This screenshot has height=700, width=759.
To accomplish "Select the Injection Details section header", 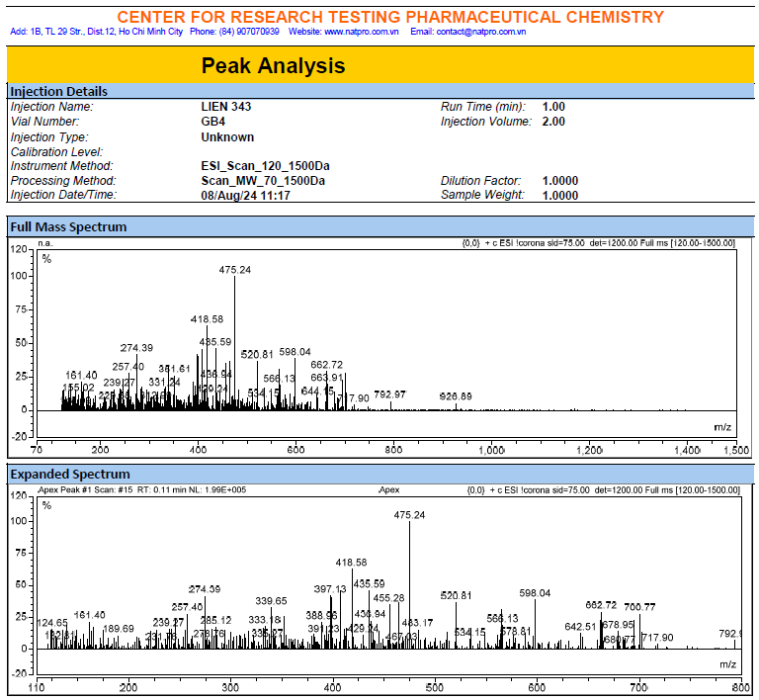I will 59,91.
